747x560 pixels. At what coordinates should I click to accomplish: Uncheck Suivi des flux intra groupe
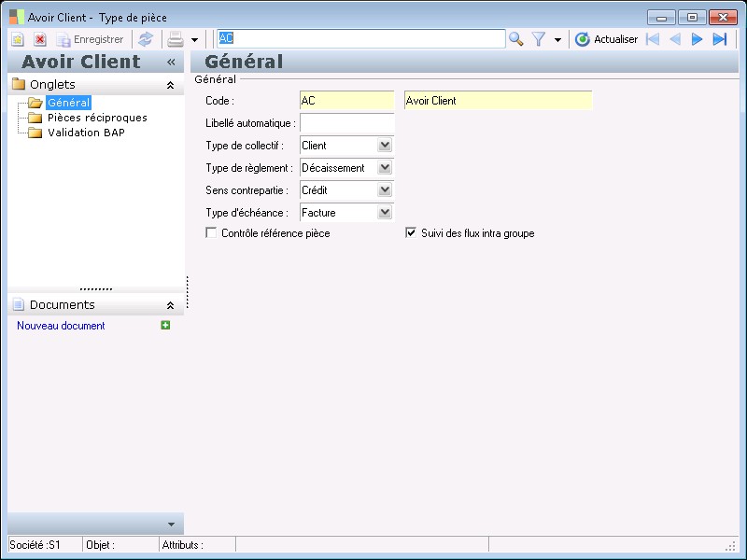click(x=411, y=232)
